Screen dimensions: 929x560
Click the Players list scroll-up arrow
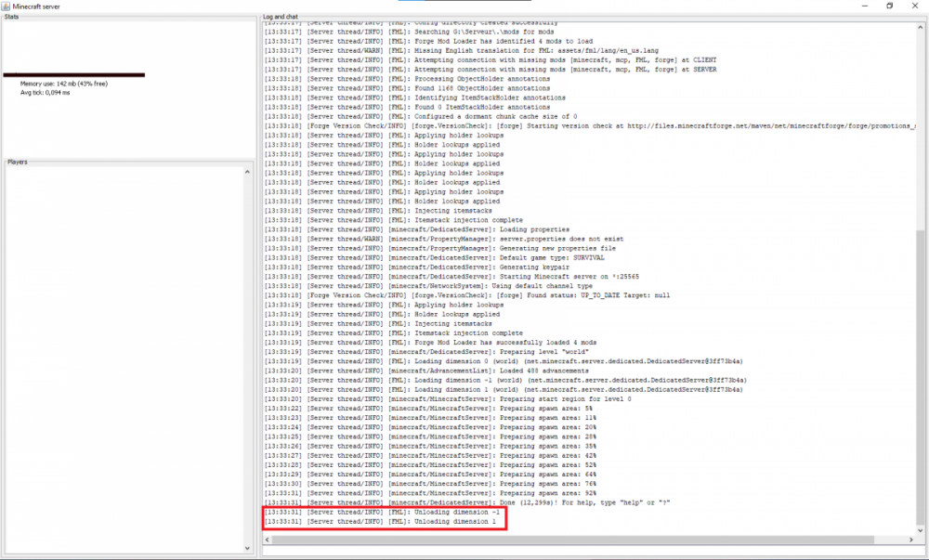(x=248, y=172)
